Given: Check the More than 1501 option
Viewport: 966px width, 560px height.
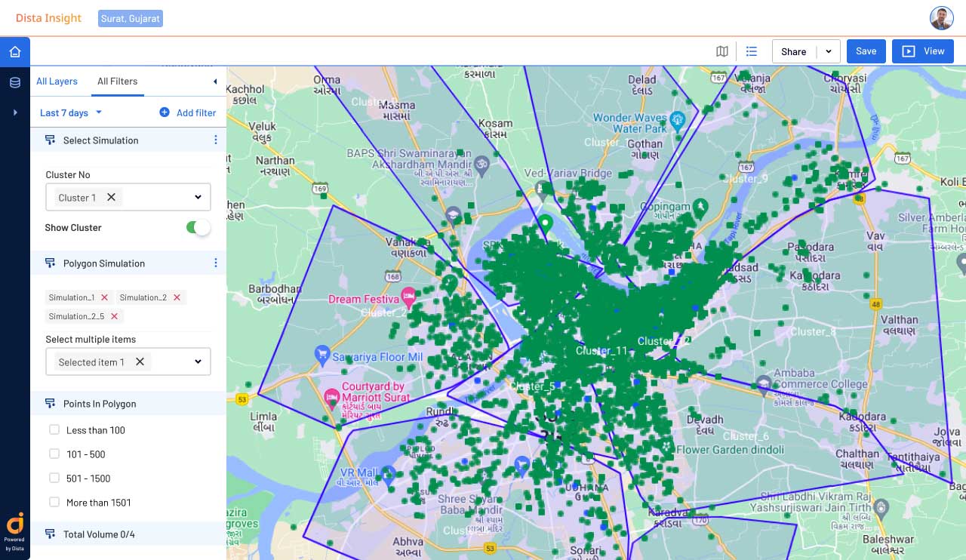Looking at the screenshot, I should click(x=54, y=503).
